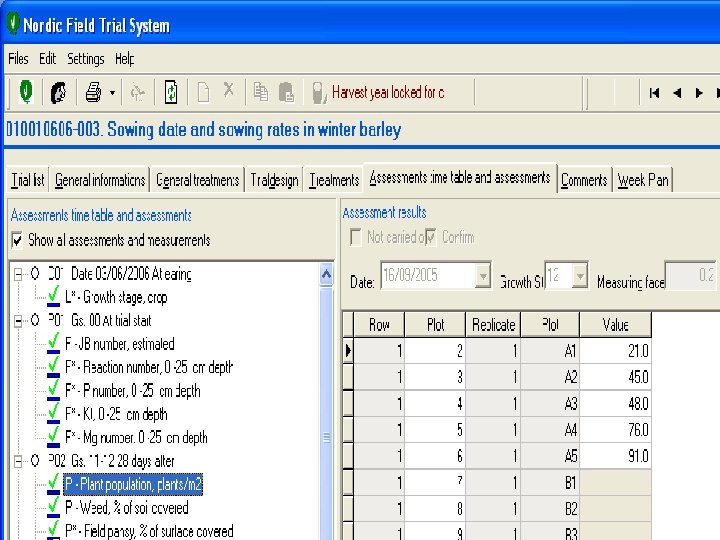This screenshot has width=720, height=540.
Task: Select Field pansy, % of surface covered
Action: tap(149, 531)
